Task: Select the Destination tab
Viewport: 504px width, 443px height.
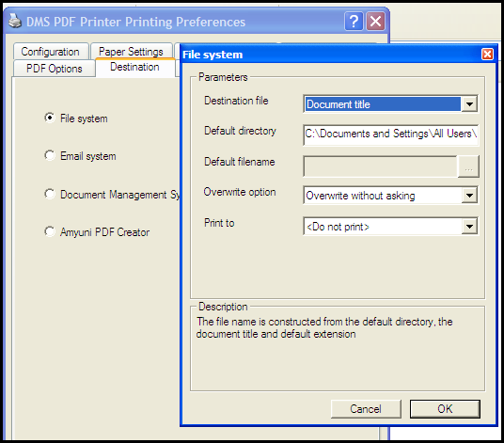Action: pyautogui.click(x=135, y=68)
